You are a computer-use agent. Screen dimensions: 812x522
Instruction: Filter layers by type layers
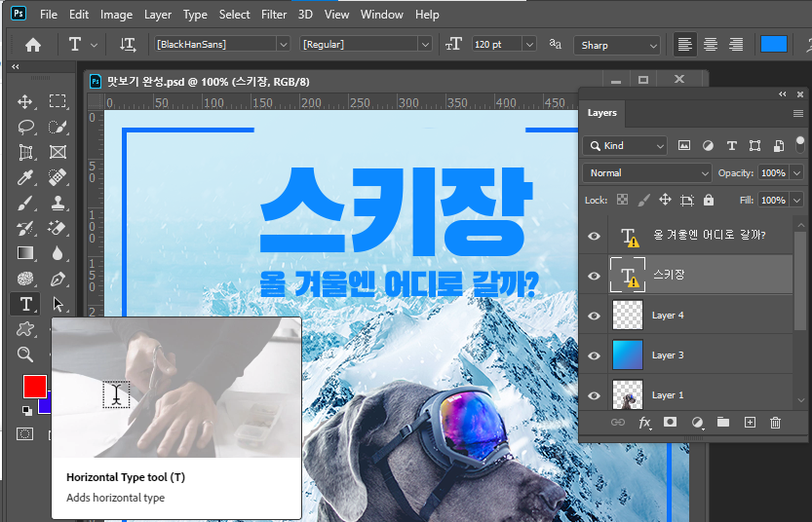[x=731, y=145]
